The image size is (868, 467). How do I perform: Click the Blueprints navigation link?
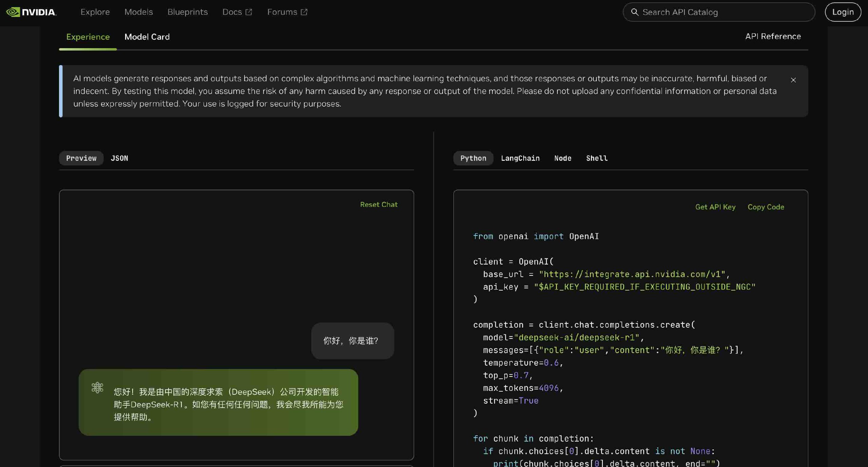click(188, 12)
